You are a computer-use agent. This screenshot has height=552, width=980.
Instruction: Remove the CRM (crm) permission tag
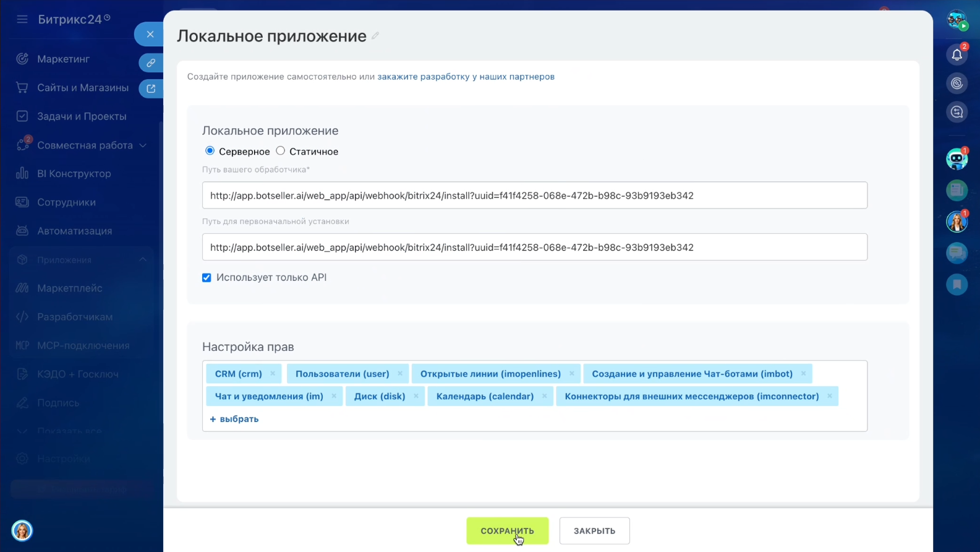point(273,374)
